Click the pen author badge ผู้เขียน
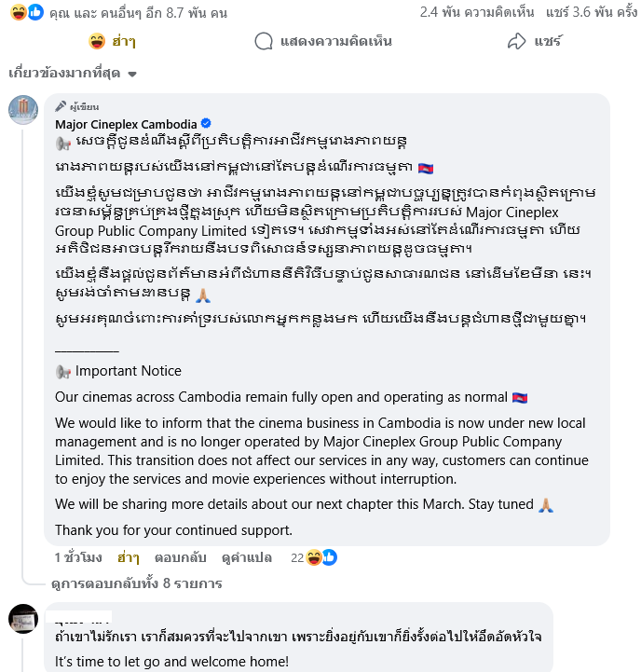The height and width of the screenshot is (672, 641). coord(77,106)
